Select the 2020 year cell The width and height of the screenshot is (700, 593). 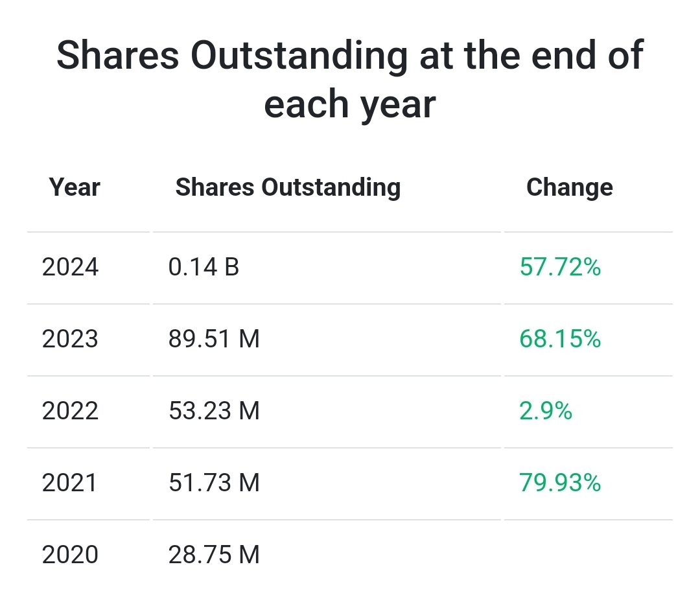pos(70,555)
